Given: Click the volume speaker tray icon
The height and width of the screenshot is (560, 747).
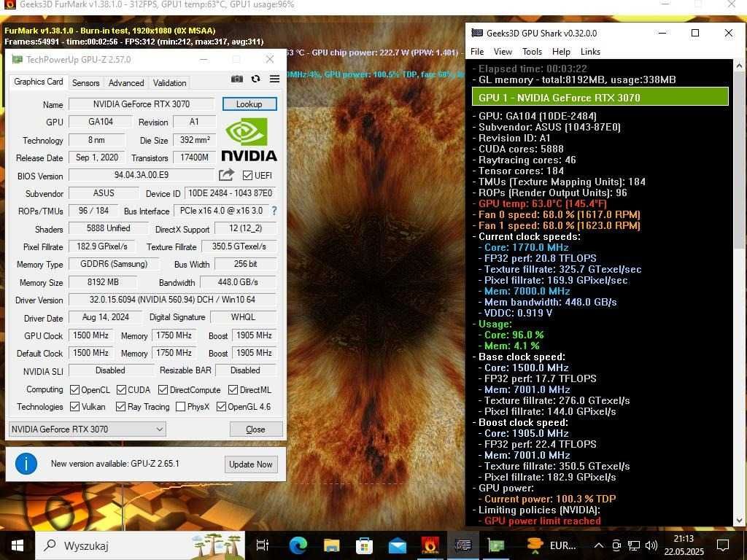Looking at the screenshot, I should tap(651, 545).
